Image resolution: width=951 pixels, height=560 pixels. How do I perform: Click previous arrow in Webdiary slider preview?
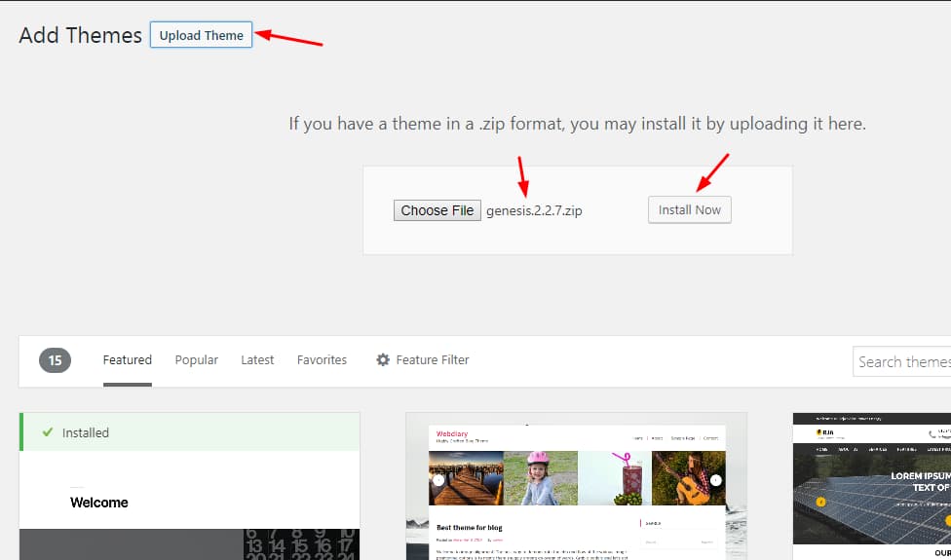[x=438, y=479]
